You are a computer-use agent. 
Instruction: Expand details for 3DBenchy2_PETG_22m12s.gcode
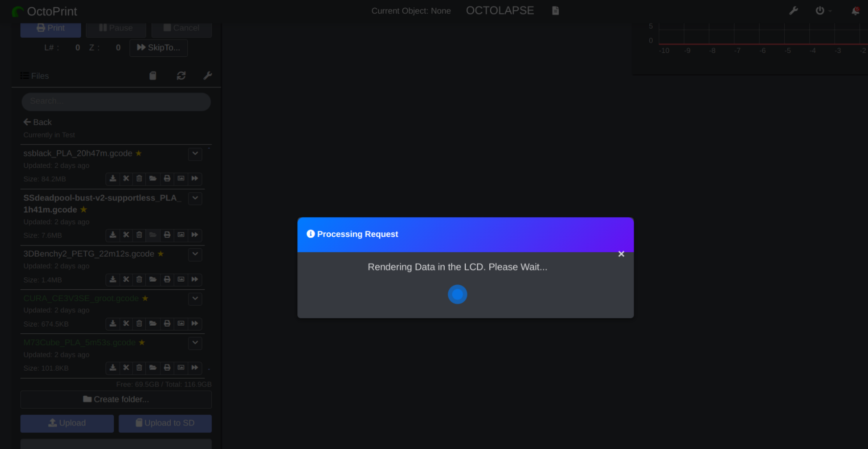(x=195, y=254)
